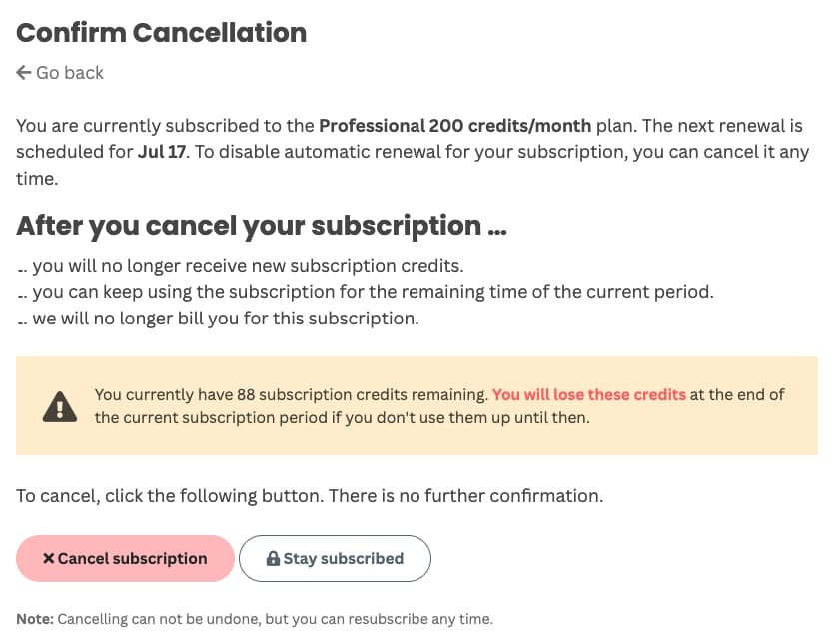Click the X icon on Cancel subscription

[48, 559]
